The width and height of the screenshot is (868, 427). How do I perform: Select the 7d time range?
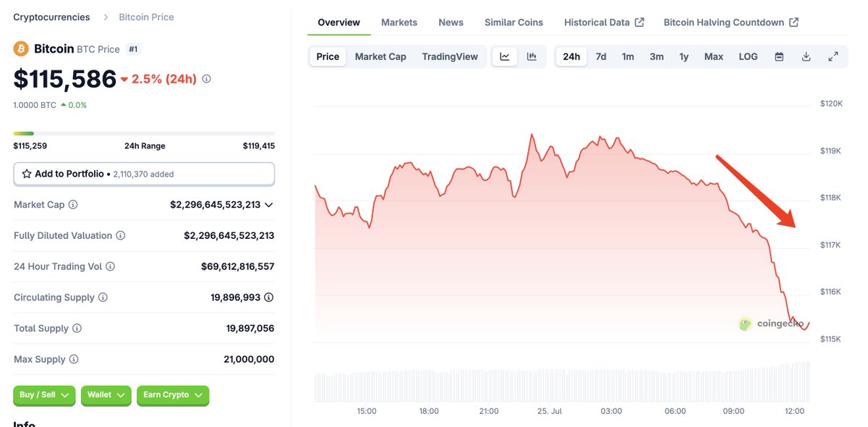(601, 56)
